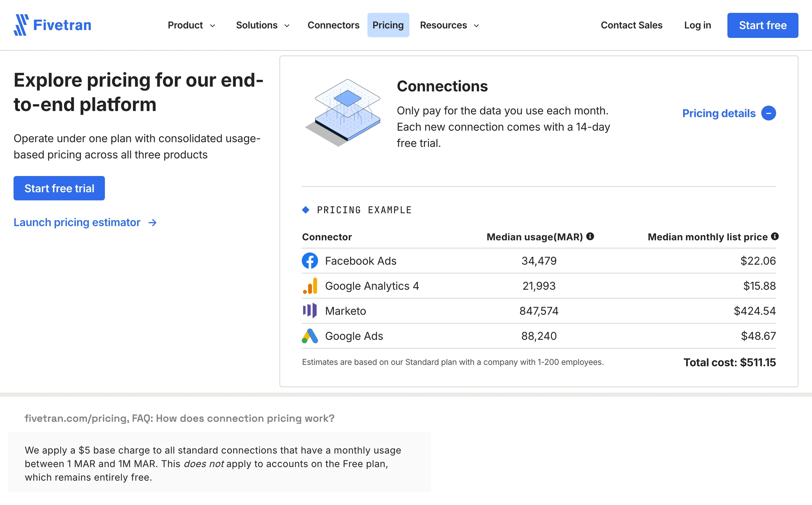Click the 847,574 usage value
The width and height of the screenshot is (812, 505).
[539, 311]
